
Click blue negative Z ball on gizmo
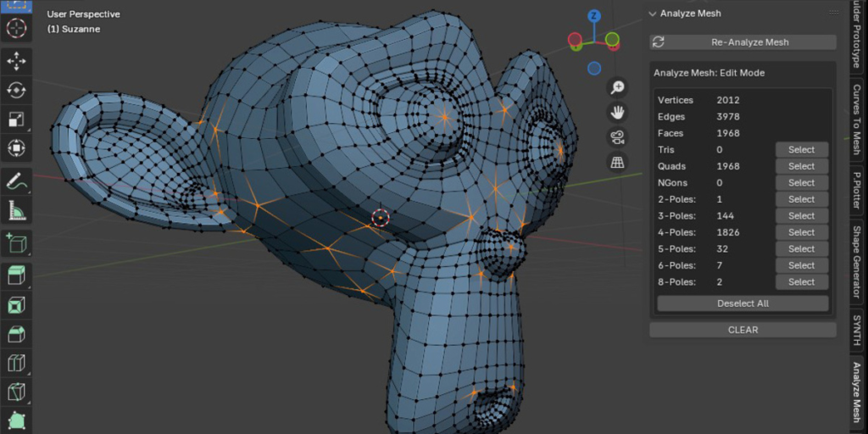click(594, 68)
